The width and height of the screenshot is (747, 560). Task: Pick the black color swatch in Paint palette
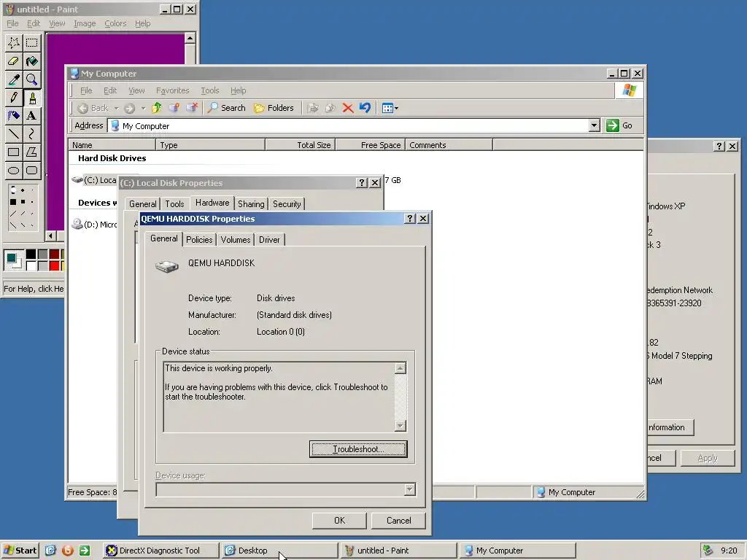pyautogui.click(x=31, y=254)
